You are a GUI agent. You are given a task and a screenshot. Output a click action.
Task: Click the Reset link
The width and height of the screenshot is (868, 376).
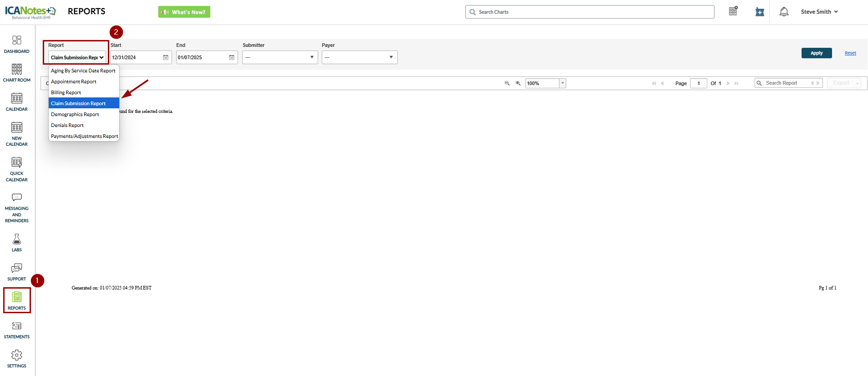tap(850, 53)
